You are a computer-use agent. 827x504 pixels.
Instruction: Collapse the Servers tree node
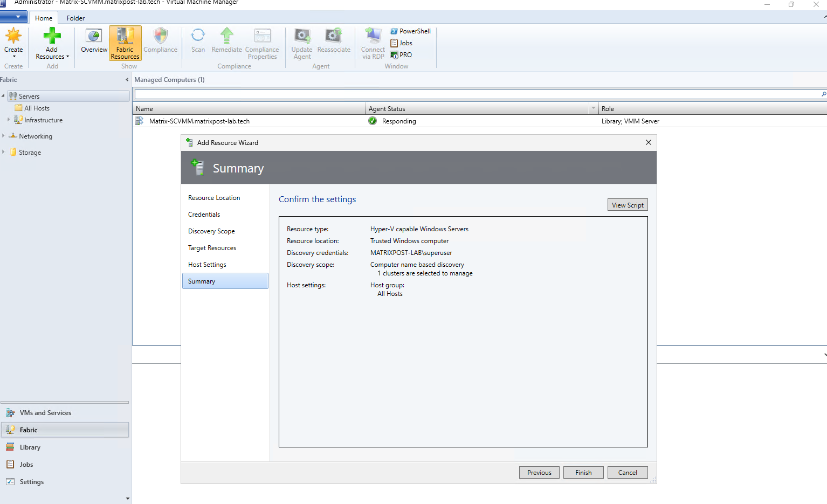(x=3, y=96)
